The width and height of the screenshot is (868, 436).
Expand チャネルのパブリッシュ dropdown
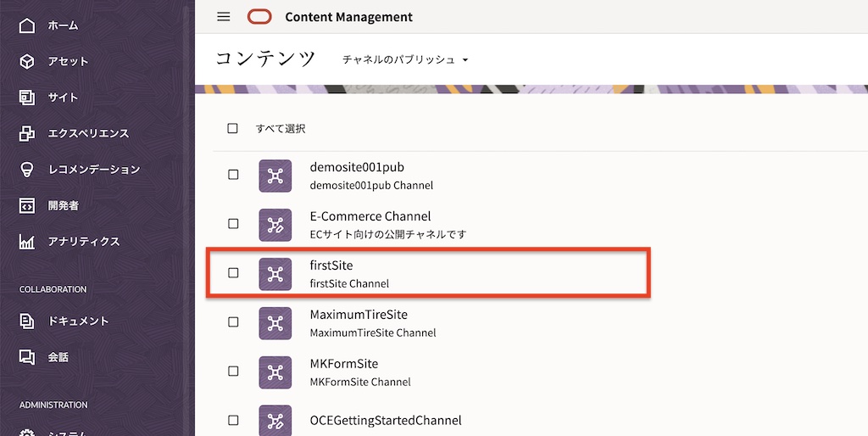pyautogui.click(x=405, y=60)
